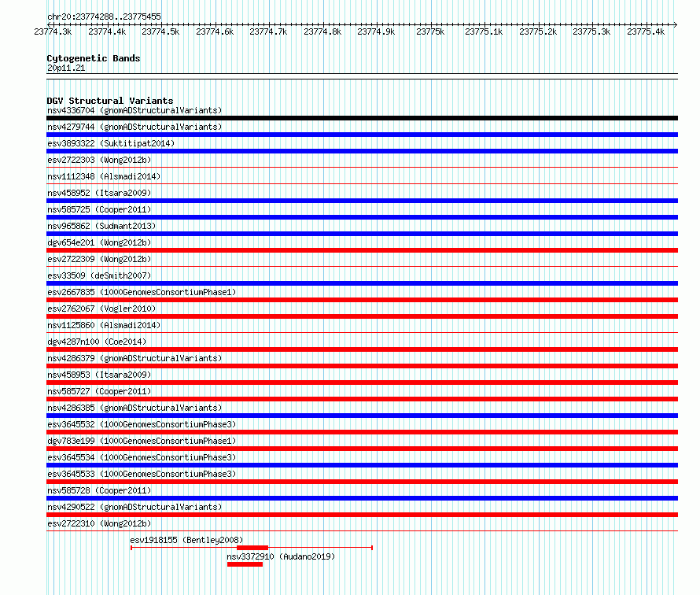This screenshot has width=700, height=595.
Task: Open dgv4287n100 (Coe2014) entry
Action: pyautogui.click(x=97, y=342)
